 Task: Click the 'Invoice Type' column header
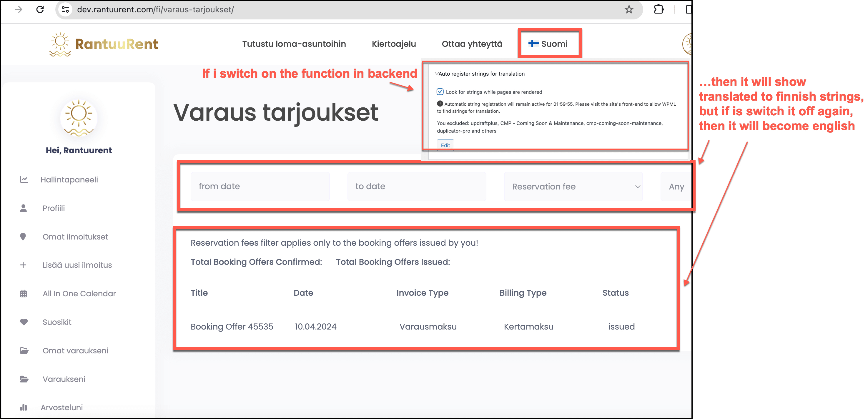click(x=422, y=293)
